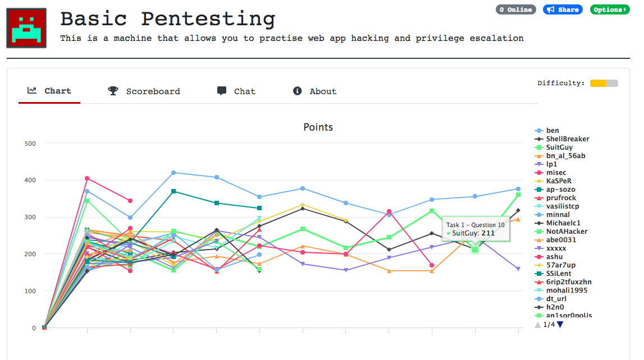Click the megaphone icon in Share button
The height and width of the screenshot is (360, 644).
pyautogui.click(x=551, y=10)
